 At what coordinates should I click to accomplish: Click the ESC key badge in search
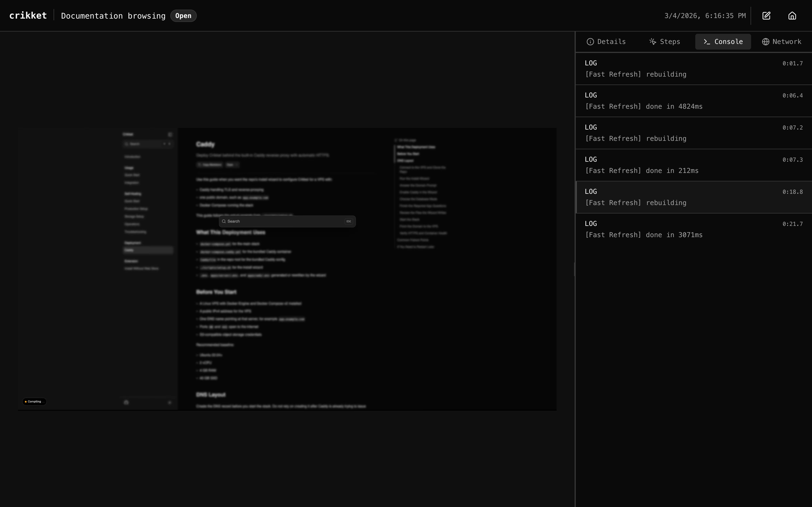(x=348, y=221)
